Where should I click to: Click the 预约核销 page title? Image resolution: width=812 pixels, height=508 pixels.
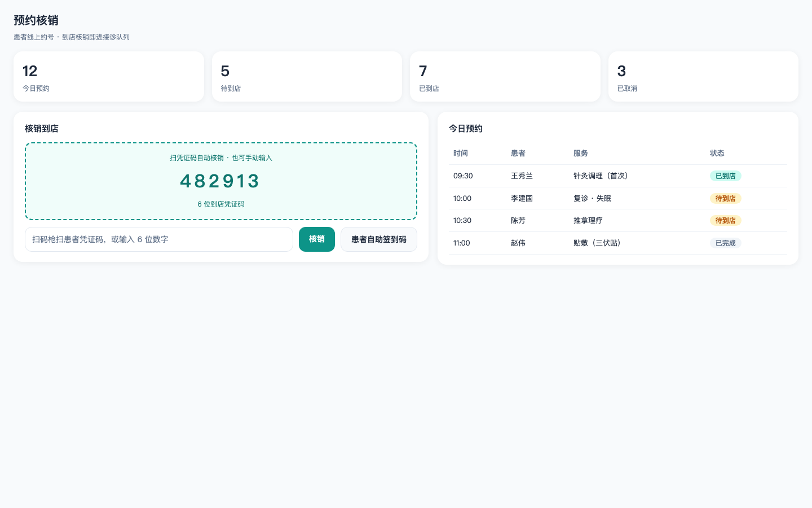[36, 20]
